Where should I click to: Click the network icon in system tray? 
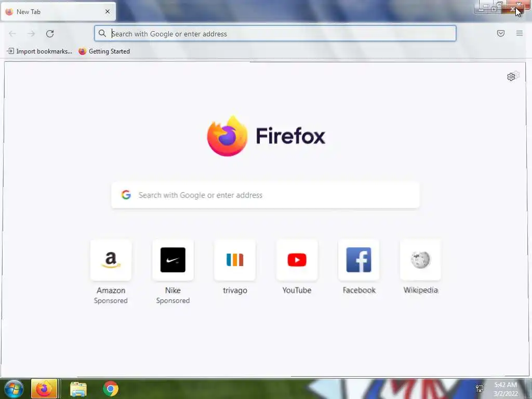point(480,389)
